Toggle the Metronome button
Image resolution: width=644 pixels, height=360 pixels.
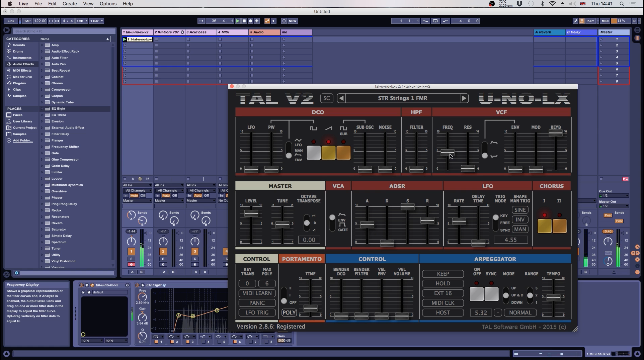81,21
